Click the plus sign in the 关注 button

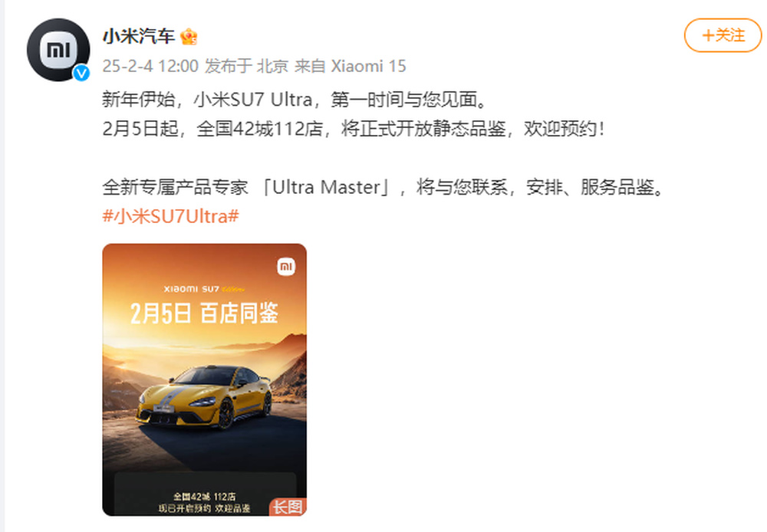708,35
